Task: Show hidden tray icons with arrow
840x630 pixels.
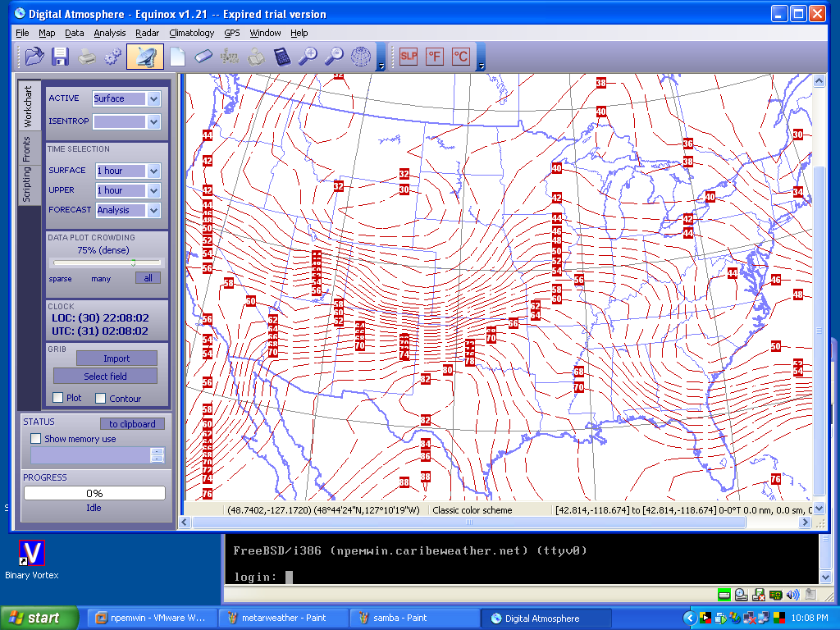Action: tap(690, 619)
